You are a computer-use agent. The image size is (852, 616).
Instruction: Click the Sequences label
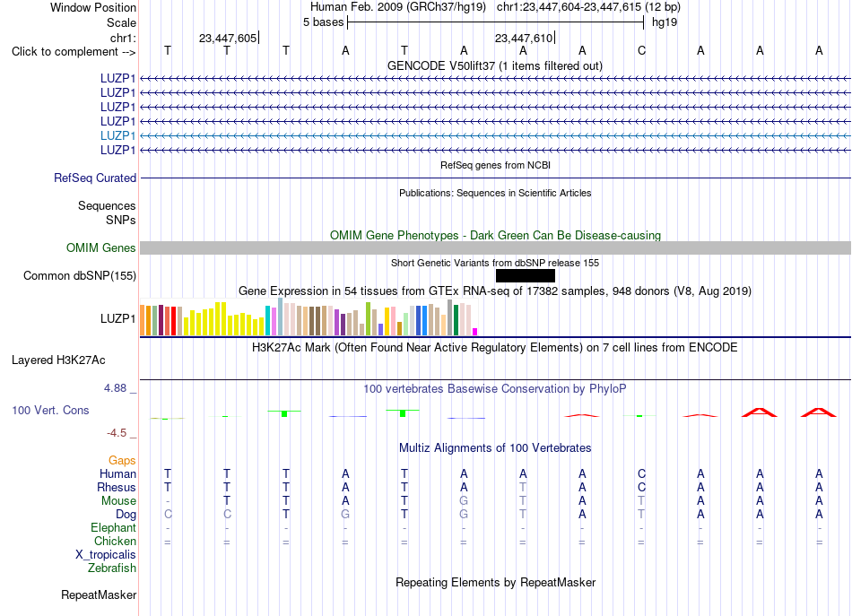pyautogui.click(x=107, y=205)
